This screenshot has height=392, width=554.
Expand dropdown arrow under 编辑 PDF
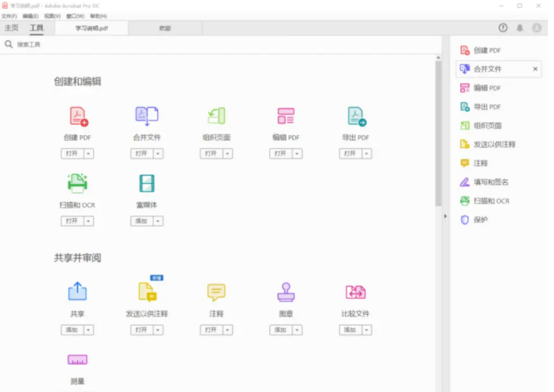297,153
